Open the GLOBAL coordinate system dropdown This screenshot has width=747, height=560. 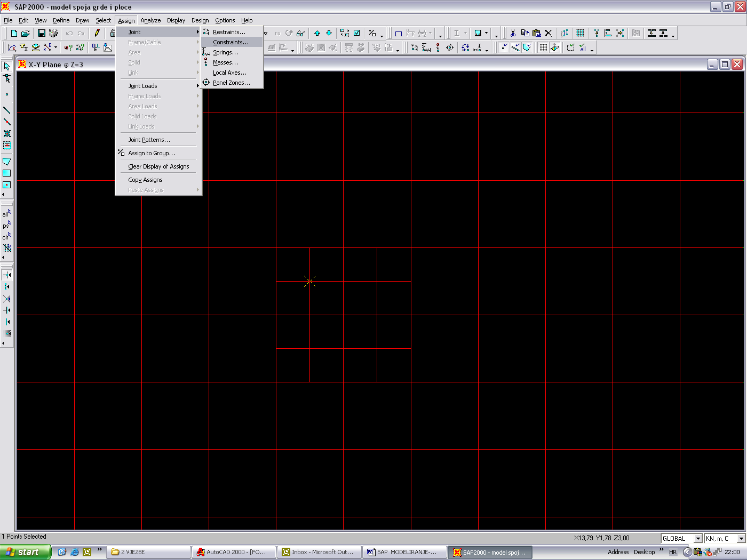tap(697, 539)
